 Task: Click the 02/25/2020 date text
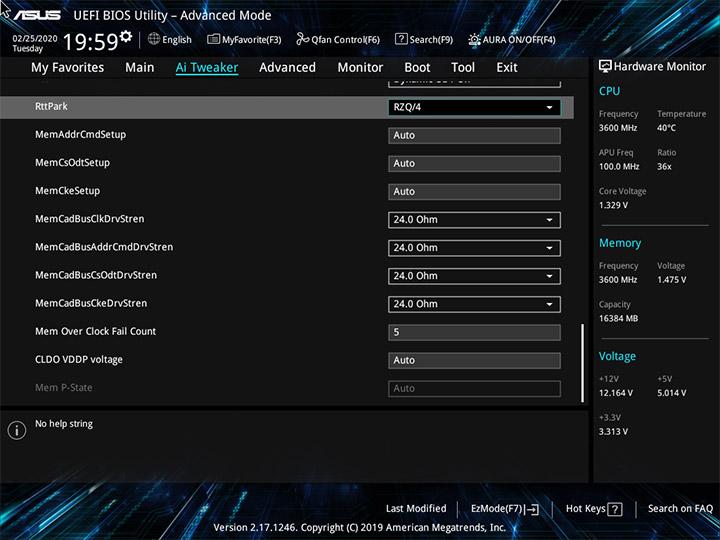35,39
